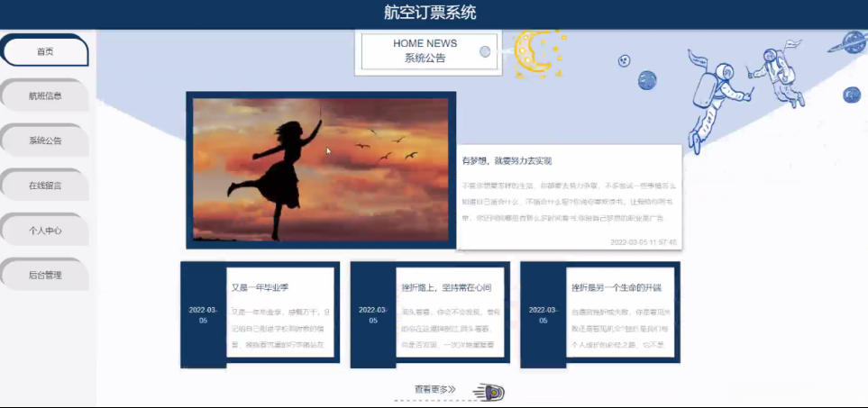Click the 航空订票系统 header title
Screen dimensions: 868x408
430,13
